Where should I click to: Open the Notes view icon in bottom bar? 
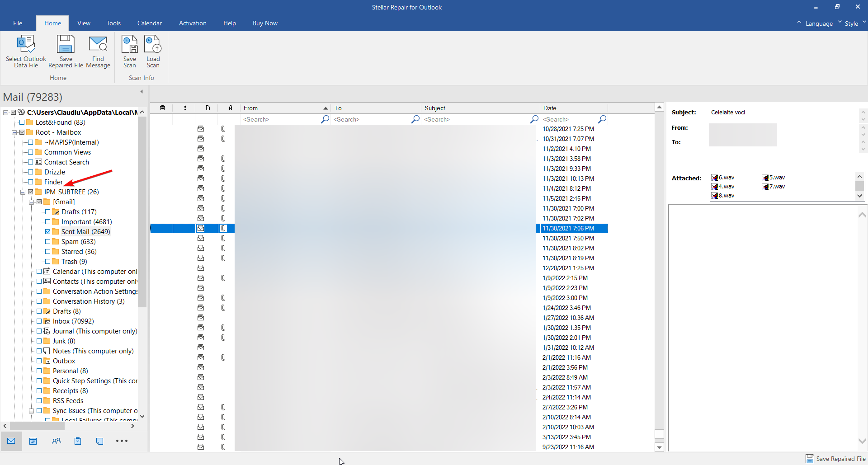(x=99, y=441)
